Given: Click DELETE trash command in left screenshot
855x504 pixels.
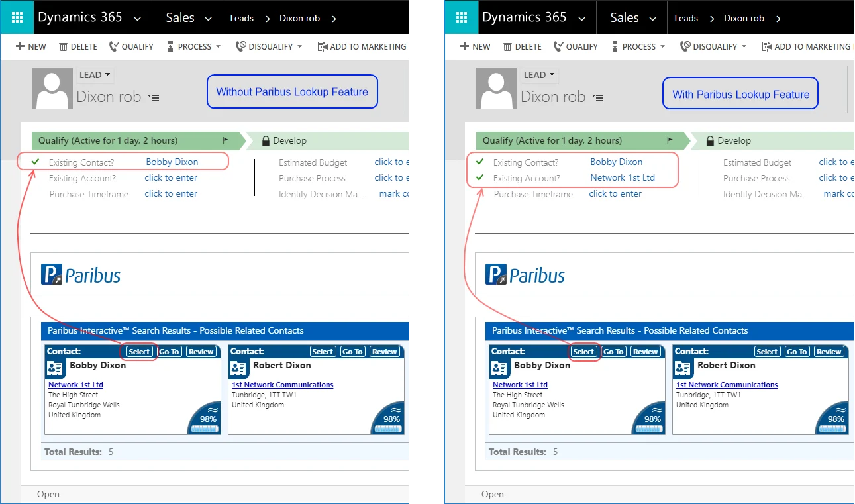Looking at the screenshot, I should point(78,46).
